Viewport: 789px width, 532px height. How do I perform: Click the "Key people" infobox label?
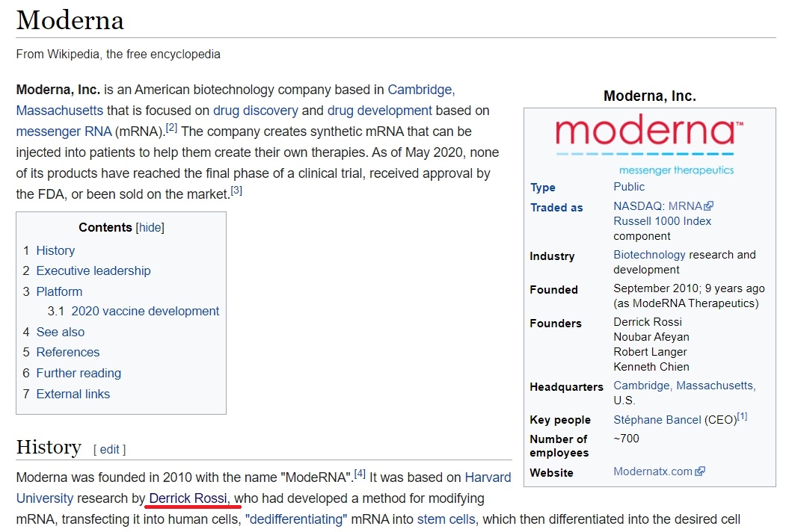coord(560,420)
